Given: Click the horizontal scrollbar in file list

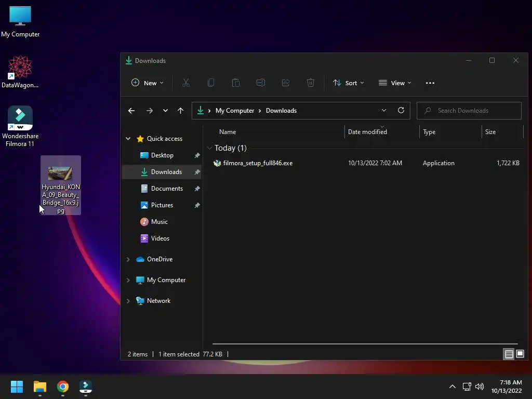Looking at the screenshot, I should (x=365, y=344).
